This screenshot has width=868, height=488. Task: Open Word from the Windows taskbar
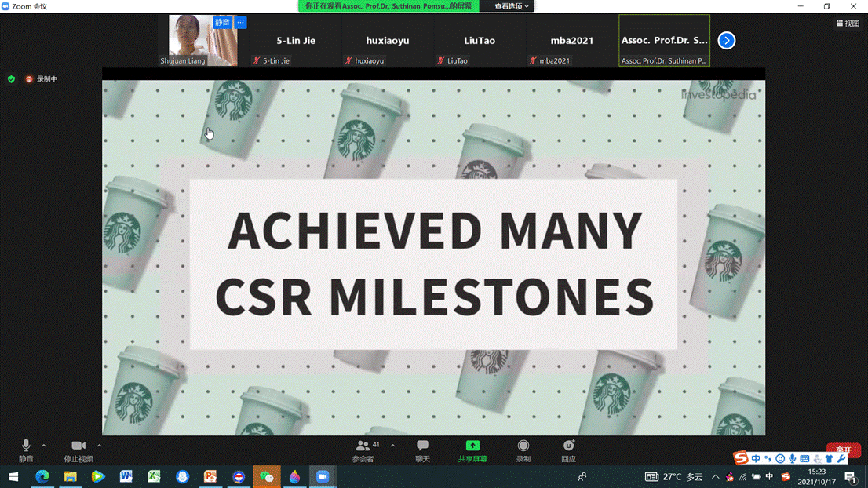click(126, 476)
